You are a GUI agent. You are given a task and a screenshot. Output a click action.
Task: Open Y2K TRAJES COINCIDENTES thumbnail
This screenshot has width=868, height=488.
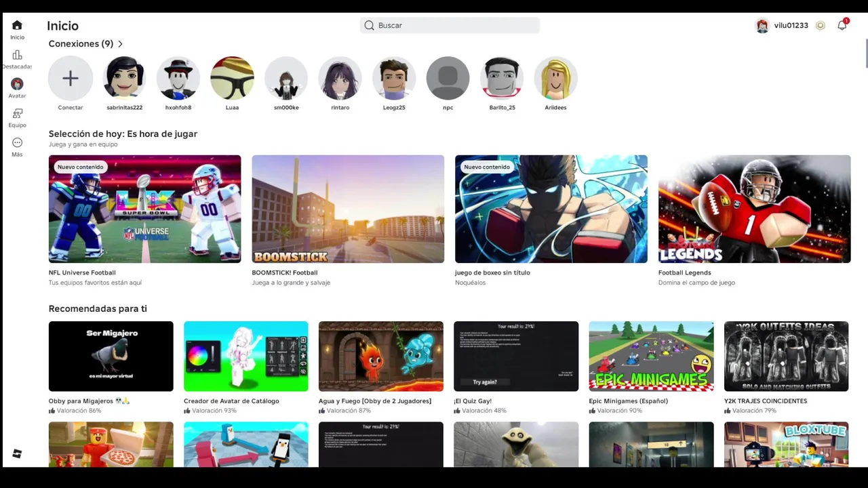[787, 357]
